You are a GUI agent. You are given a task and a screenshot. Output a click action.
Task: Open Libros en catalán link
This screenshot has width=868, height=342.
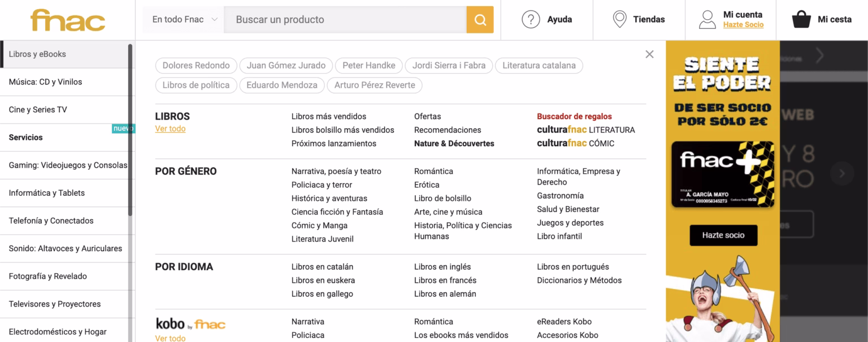(322, 266)
